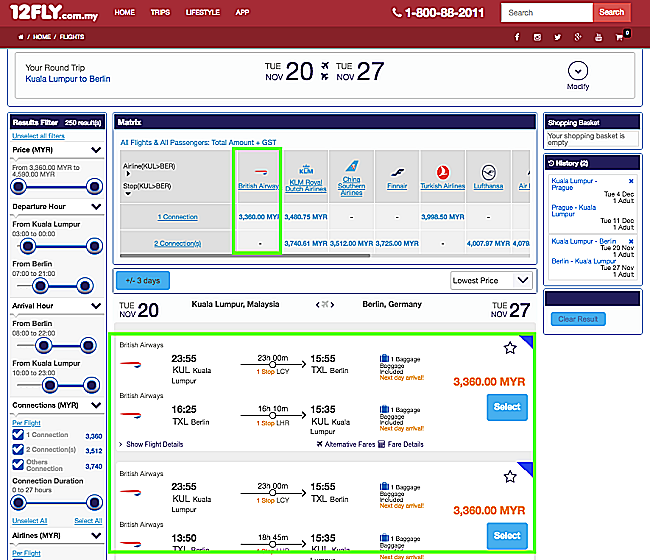Open the Lowest Price sort dropdown
This screenshot has width=650, height=560.
pyautogui.click(x=491, y=281)
